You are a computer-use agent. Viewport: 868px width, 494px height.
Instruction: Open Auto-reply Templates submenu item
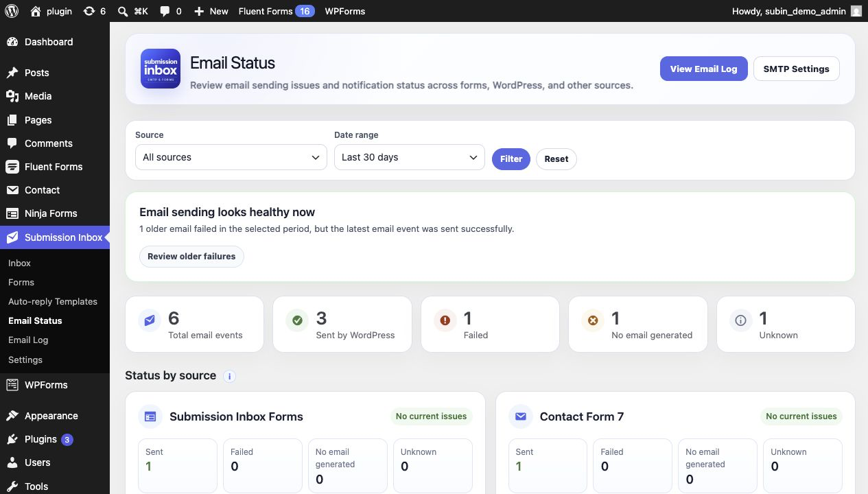tap(53, 301)
